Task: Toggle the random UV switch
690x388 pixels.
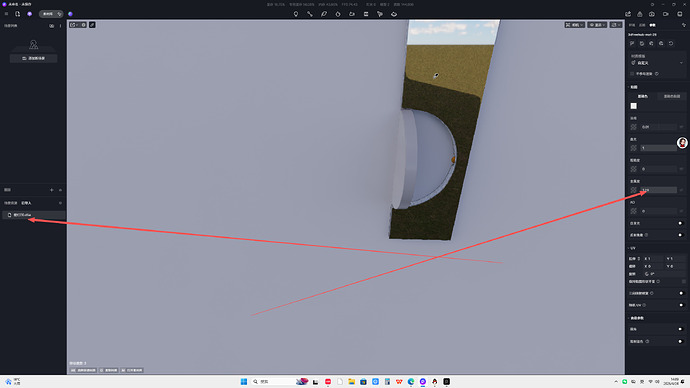Action: pos(681,305)
